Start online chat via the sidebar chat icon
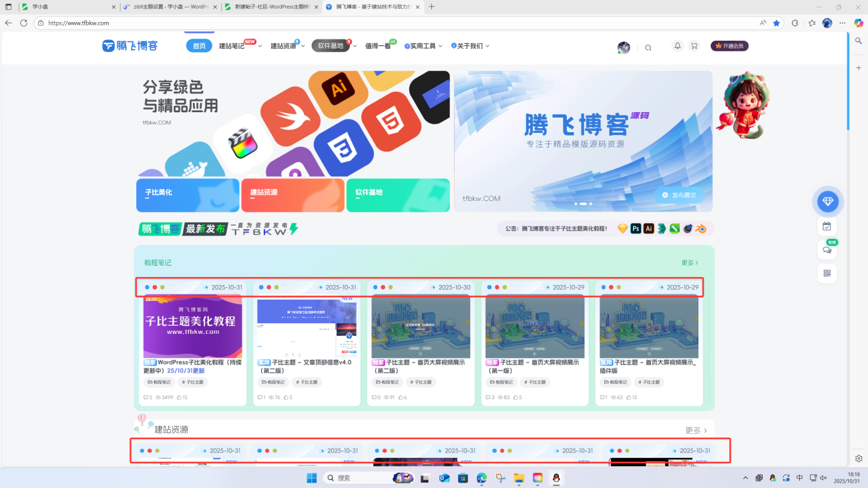868x488 pixels. (x=827, y=249)
